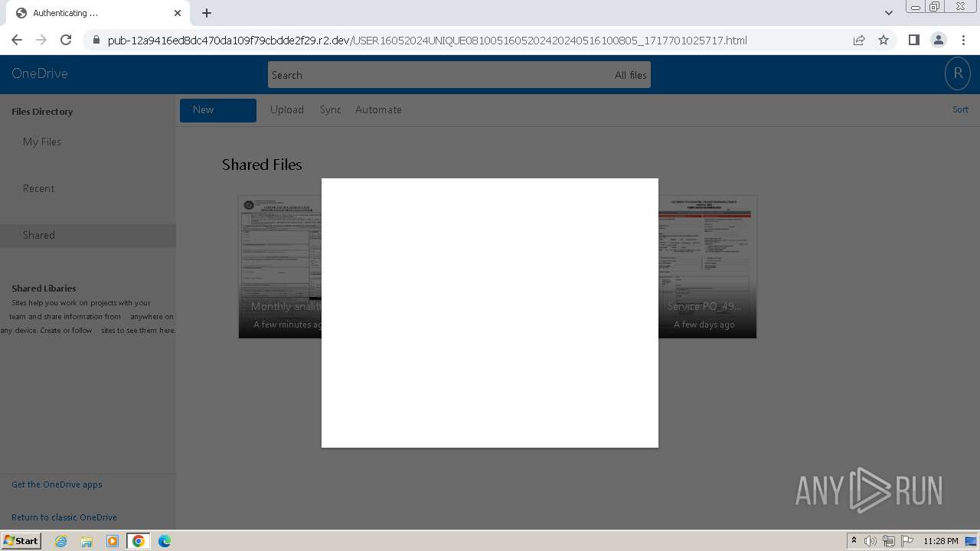This screenshot has width=980, height=551.
Task: Select Shared in sidebar
Action: pos(88,236)
